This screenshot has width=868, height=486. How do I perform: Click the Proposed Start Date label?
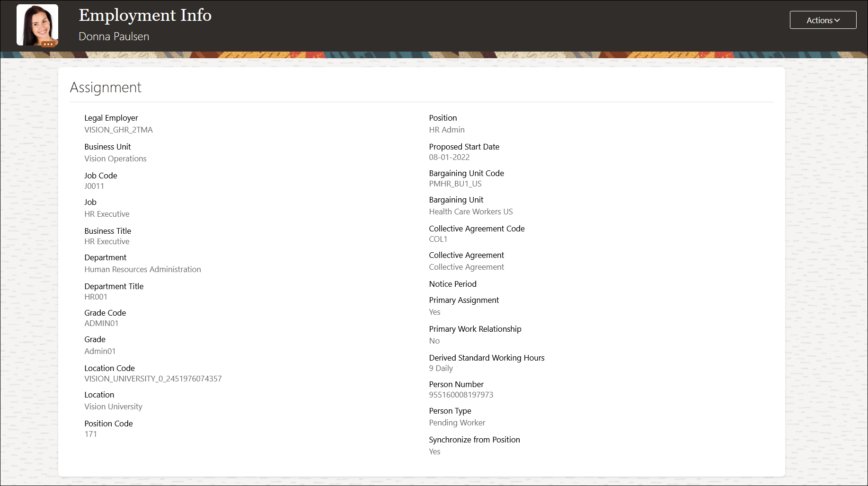(464, 147)
